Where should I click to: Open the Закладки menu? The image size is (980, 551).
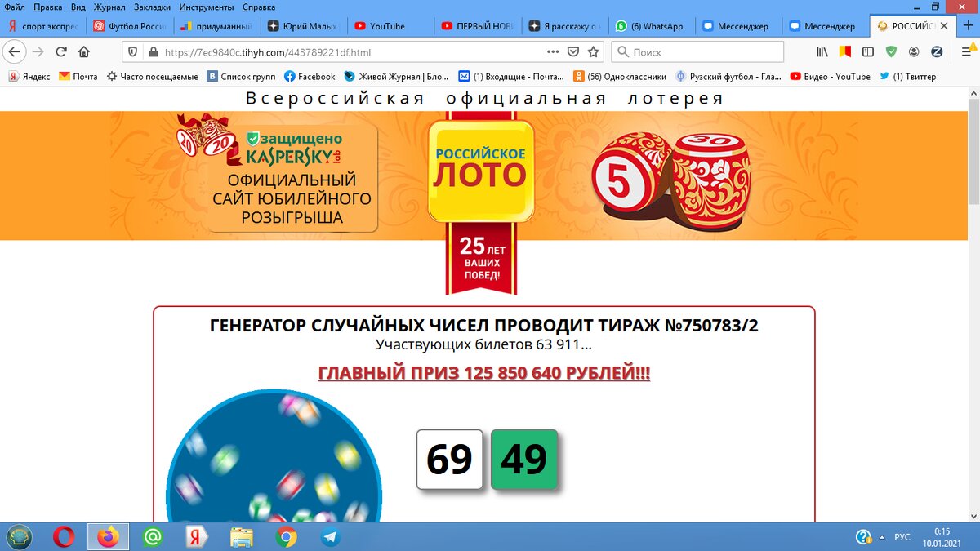tap(152, 7)
